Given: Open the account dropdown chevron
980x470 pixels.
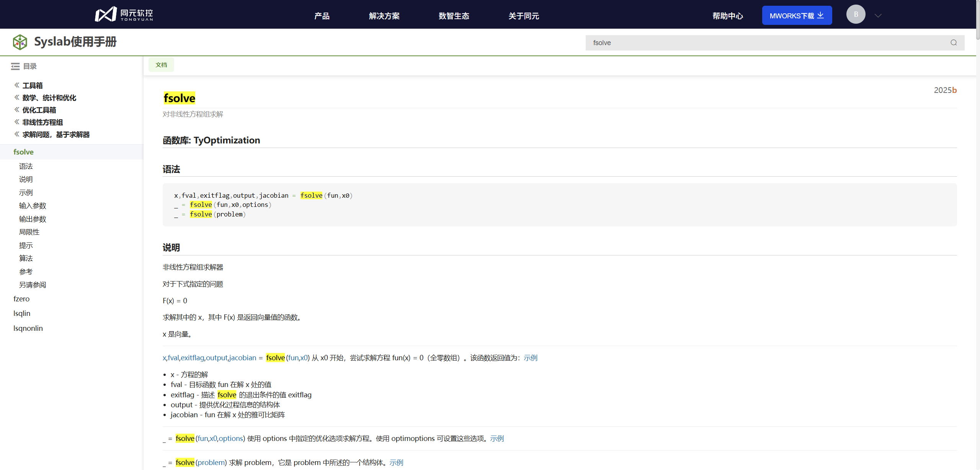Looking at the screenshot, I should [878, 16].
